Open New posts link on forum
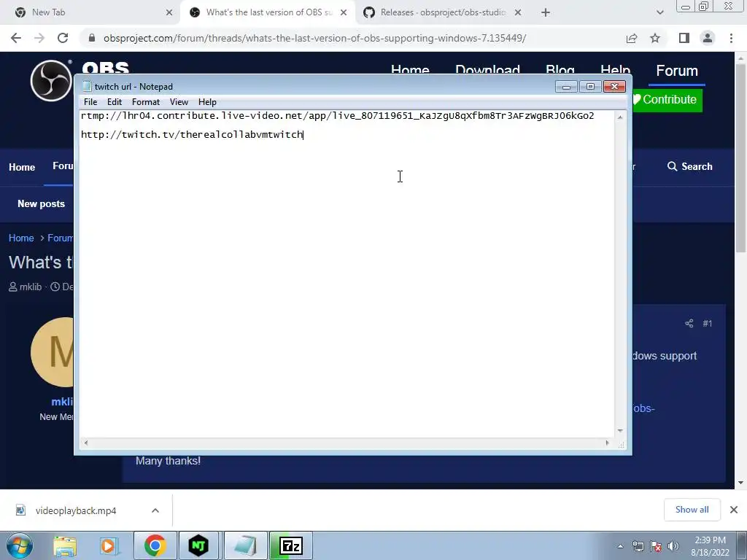Screen dimensions: 747x560 [x=41, y=204]
